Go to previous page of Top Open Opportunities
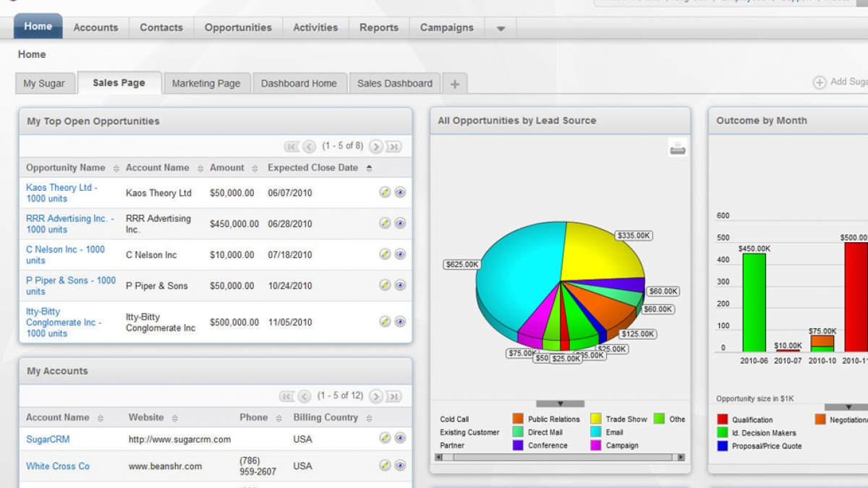The width and height of the screenshot is (868, 488). (x=309, y=147)
